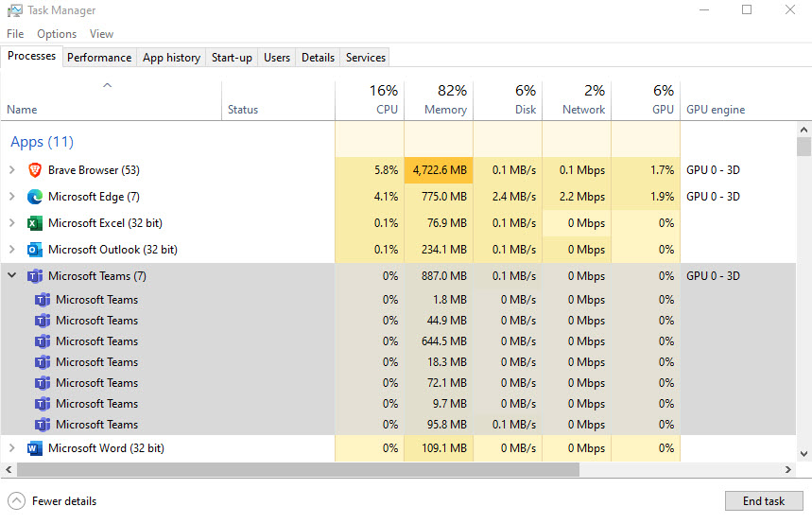This screenshot has height=524, width=812.
Task: Click Fewer details circle arrow icon
Action: tap(16, 501)
